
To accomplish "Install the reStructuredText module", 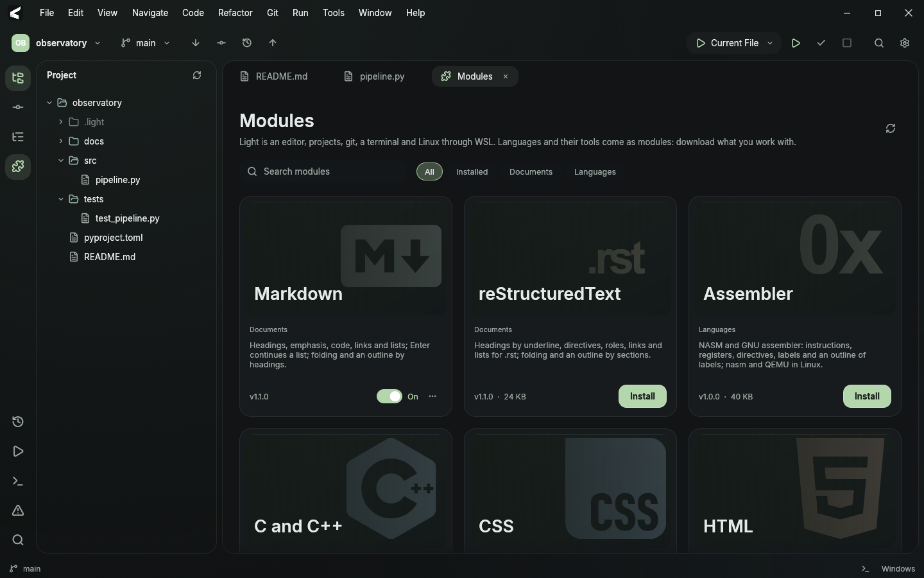I will (642, 396).
